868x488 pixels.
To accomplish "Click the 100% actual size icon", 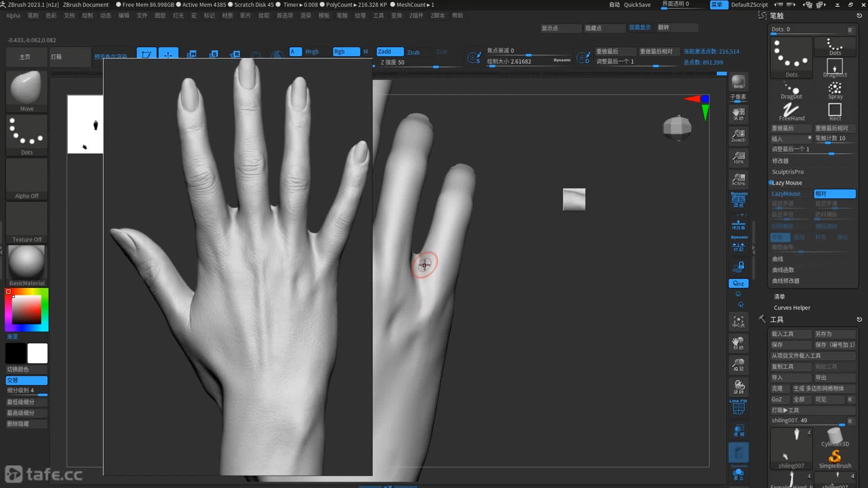I will 738,157.
